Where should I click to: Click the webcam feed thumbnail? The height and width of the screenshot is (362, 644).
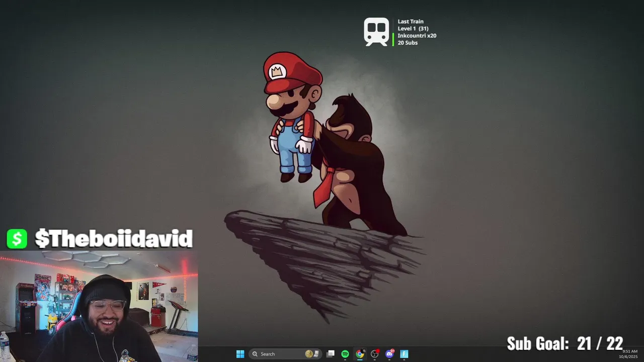(99, 306)
